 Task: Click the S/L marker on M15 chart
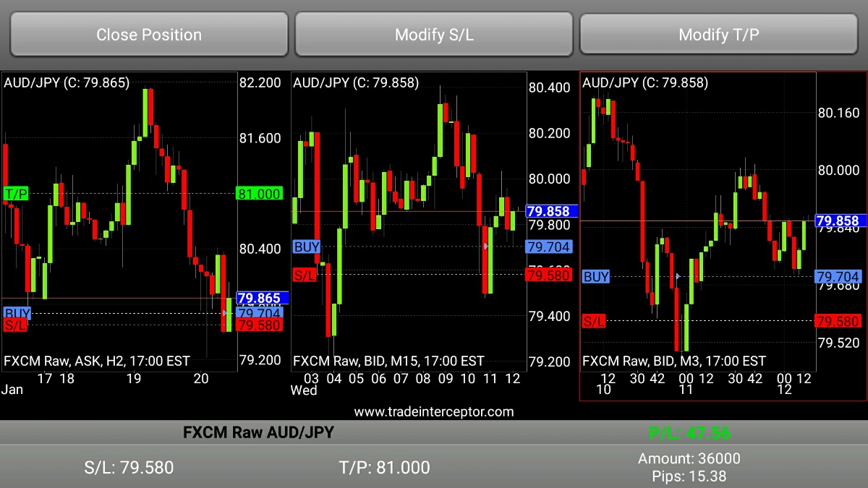(x=305, y=275)
